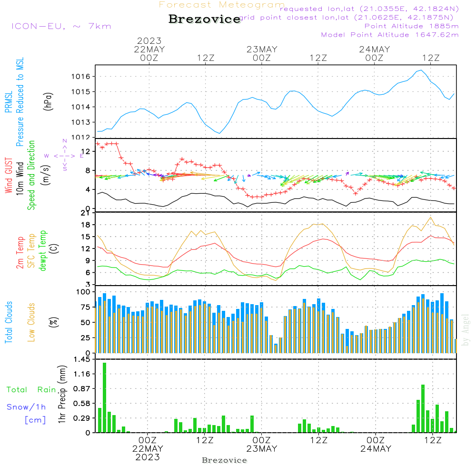This screenshot has width=476, height=476.
Task: Click the top axis '23MAY 00Z' label
Action: [x=262, y=53]
